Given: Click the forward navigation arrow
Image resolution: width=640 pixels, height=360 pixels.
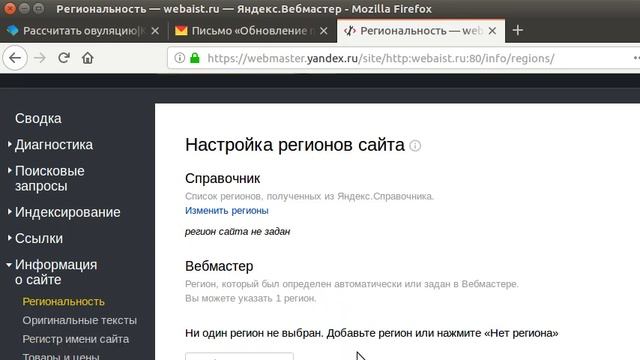Looking at the screenshot, I should (40, 58).
